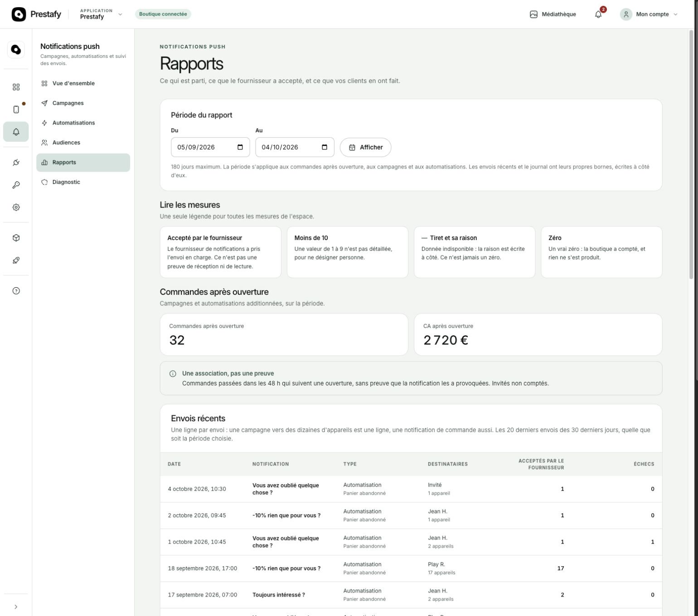Expand the icon rail with the bottom chevron

[x=16, y=607]
